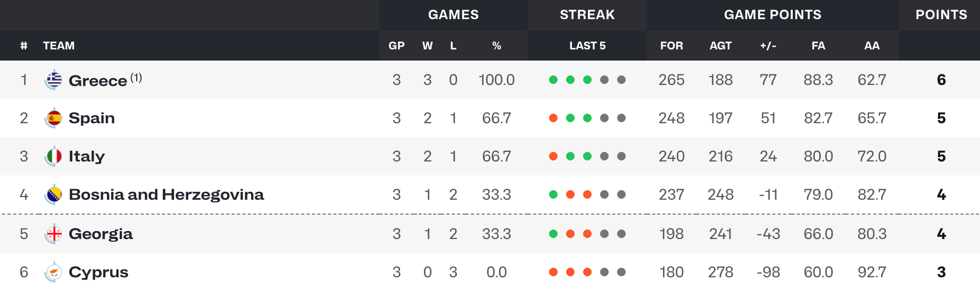Click the Spain flag icon
This screenshot has width=980, height=289.
54,118
